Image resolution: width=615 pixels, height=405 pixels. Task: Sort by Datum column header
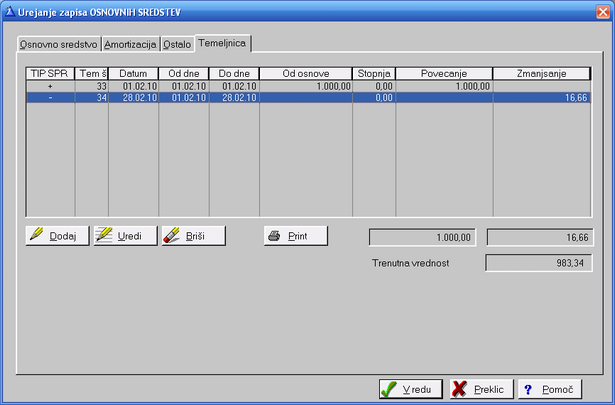pyautogui.click(x=133, y=74)
